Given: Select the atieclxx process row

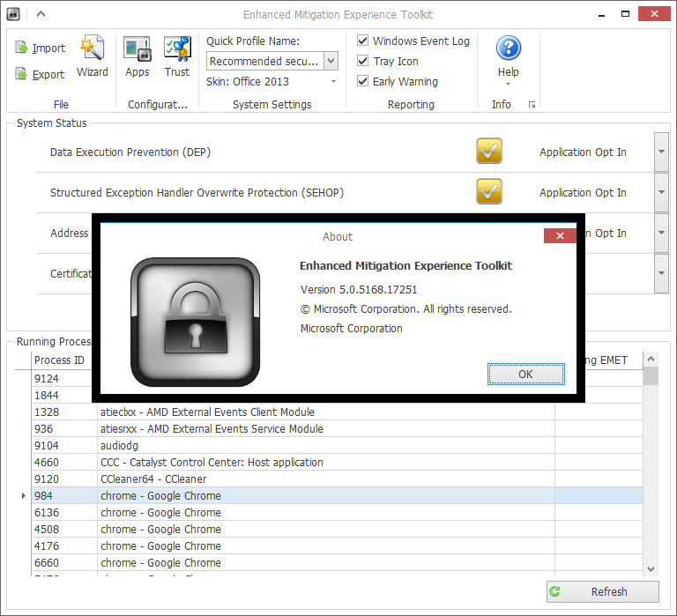Looking at the screenshot, I should [x=337, y=412].
